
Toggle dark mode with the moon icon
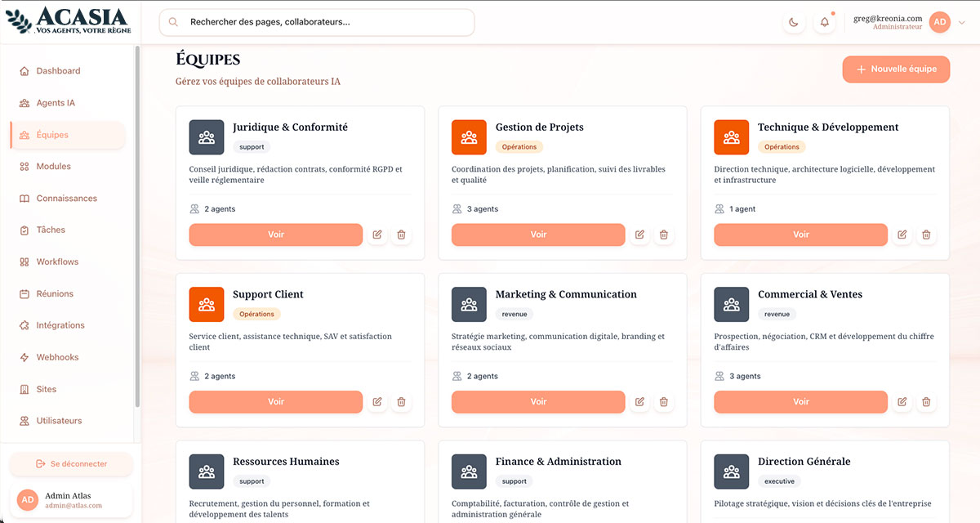794,23
